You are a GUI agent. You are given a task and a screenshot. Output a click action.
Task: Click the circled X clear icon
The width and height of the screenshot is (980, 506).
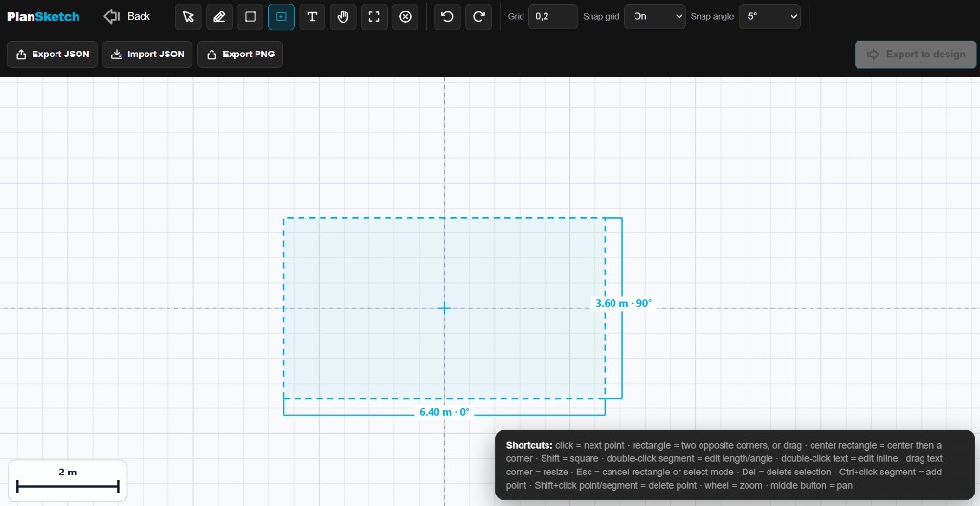click(x=405, y=17)
